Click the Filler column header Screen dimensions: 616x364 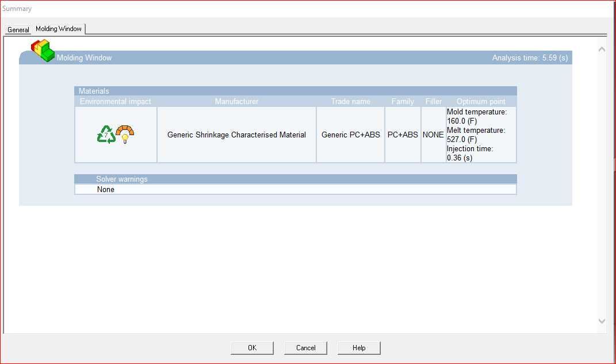coord(433,101)
